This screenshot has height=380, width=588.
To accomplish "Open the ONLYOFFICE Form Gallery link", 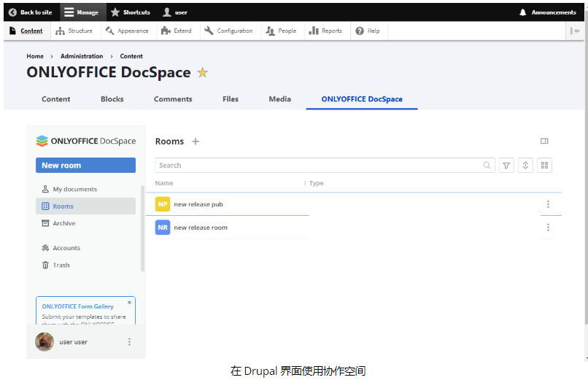I will tap(77, 306).
